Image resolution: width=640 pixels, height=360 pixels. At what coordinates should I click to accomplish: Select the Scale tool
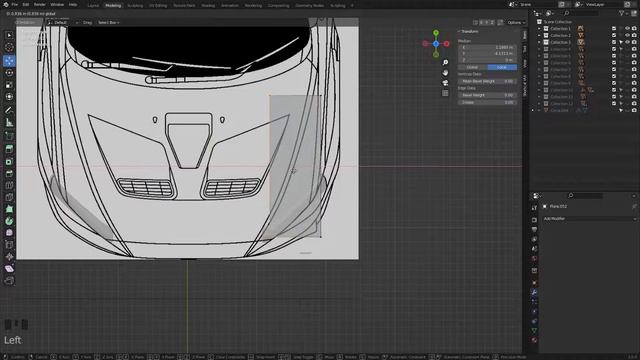click(x=9, y=85)
